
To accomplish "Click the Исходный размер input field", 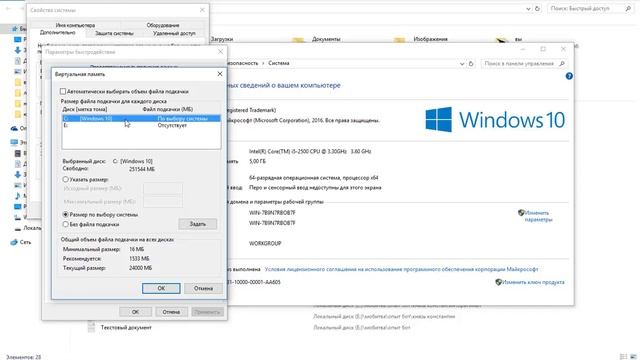I will [x=163, y=189].
